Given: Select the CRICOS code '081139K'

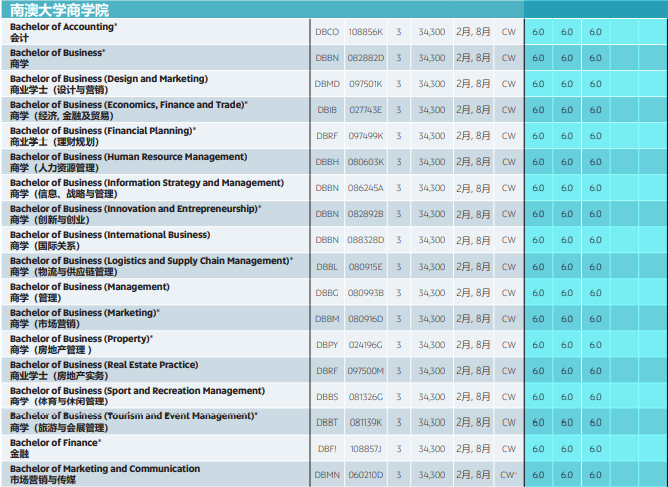Looking at the screenshot, I should 366,422.
